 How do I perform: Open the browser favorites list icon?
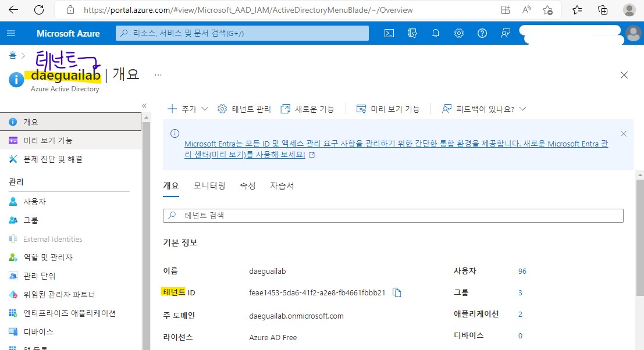[577, 10]
